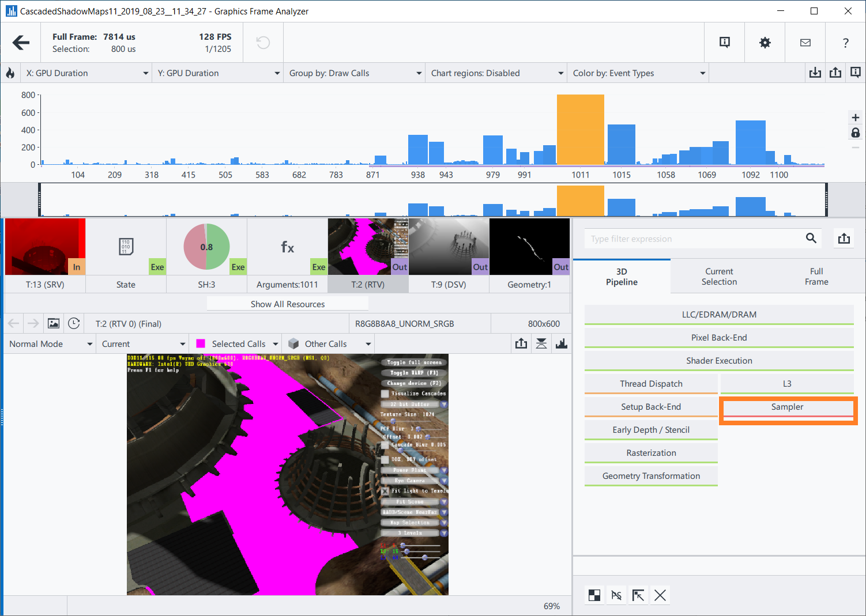Click the back arrow to exit frame
Screen dimensions: 866x616
pos(21,43)
